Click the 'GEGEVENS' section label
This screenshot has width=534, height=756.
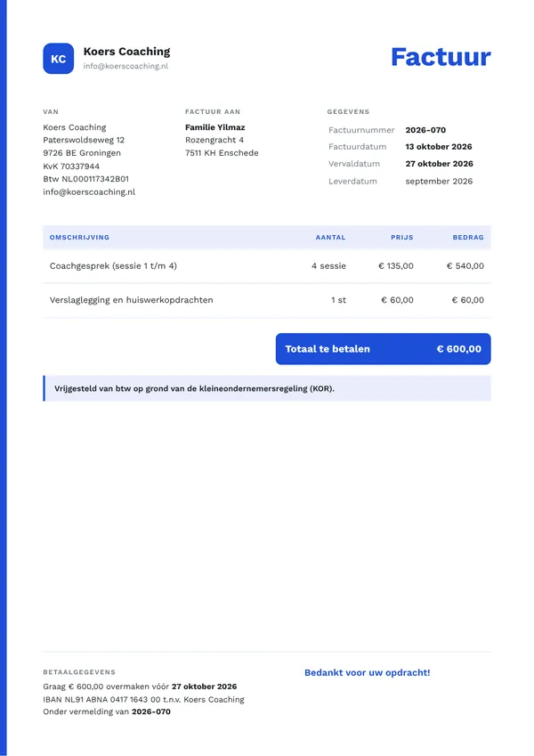348,111
